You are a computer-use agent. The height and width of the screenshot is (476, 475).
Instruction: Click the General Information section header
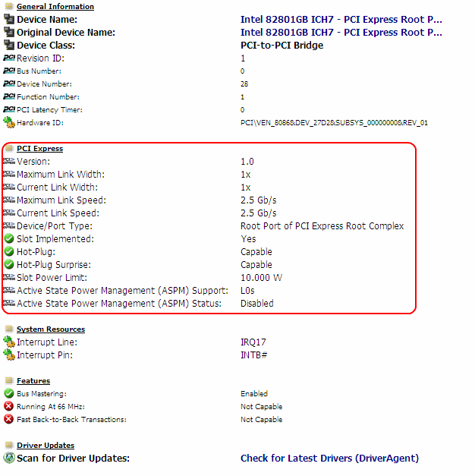pos(55,6)
